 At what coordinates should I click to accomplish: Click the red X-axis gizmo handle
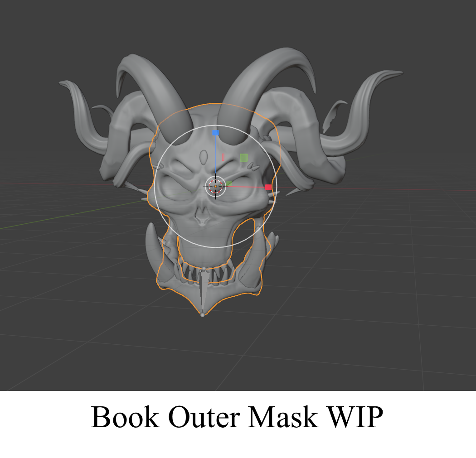point(268,187)
